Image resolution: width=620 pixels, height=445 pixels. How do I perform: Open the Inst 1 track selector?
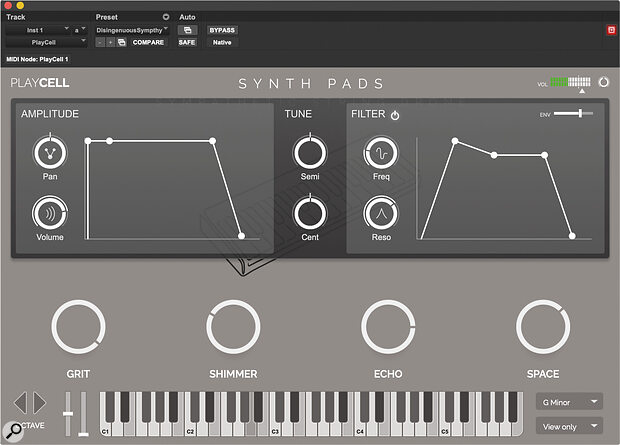[x=38, y=30]
